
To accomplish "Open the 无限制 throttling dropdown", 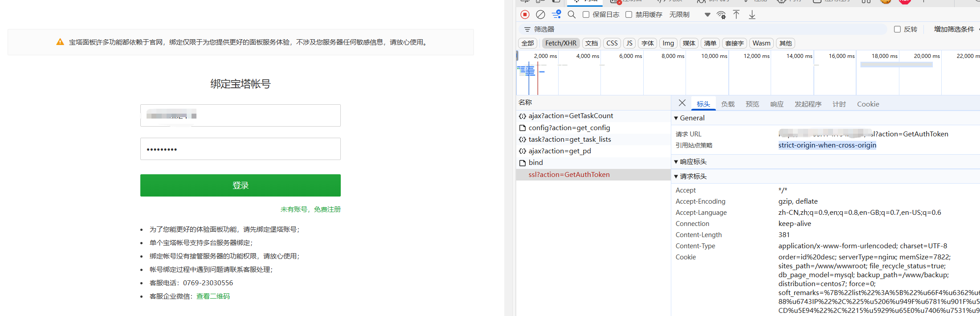I will (x=690, y=15).
